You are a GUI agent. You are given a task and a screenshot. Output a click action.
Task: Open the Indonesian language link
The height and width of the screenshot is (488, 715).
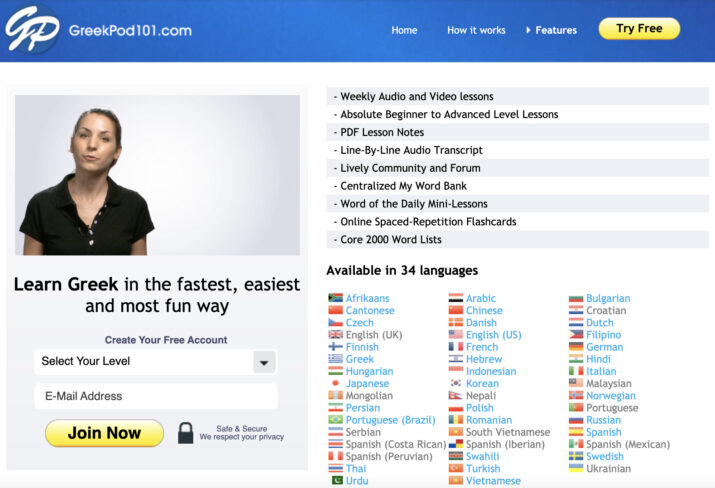click(491, 371)
